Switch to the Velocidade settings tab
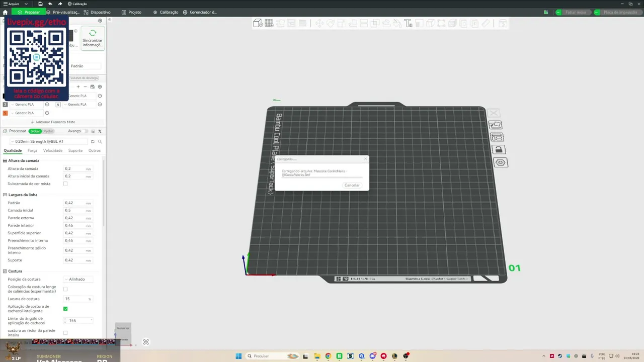This screenshot has width=644, height=362. tap(53, 150)
